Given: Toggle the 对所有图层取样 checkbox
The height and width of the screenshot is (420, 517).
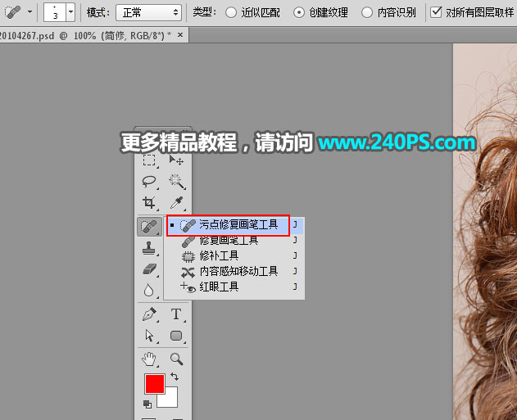Looking at the screenshot, I should pyautogui.click(x=436, y=12).
